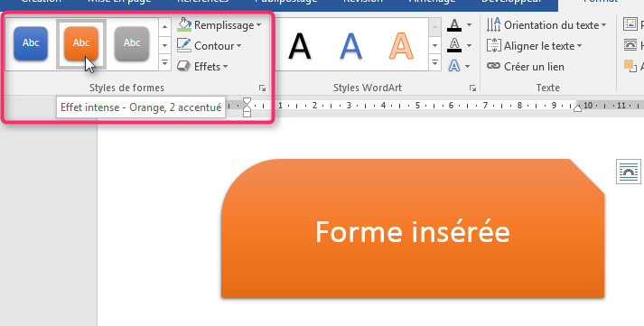
Task: Apply the orange Abc shape style
Action: (81, 43)
